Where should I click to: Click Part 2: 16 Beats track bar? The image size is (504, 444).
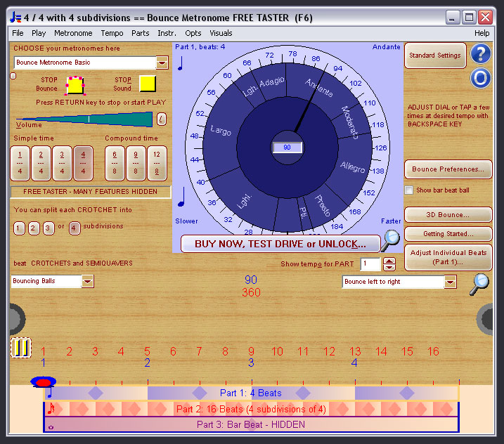pos(251,409)
